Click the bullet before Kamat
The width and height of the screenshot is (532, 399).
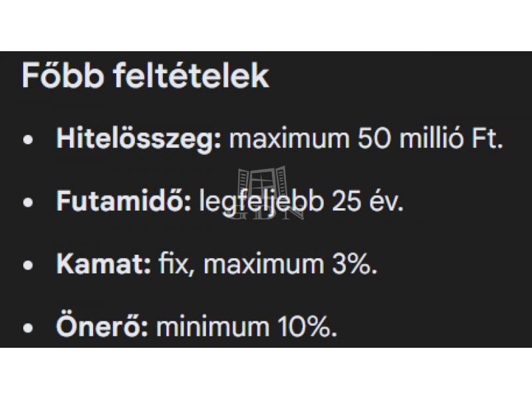(28, 265)
